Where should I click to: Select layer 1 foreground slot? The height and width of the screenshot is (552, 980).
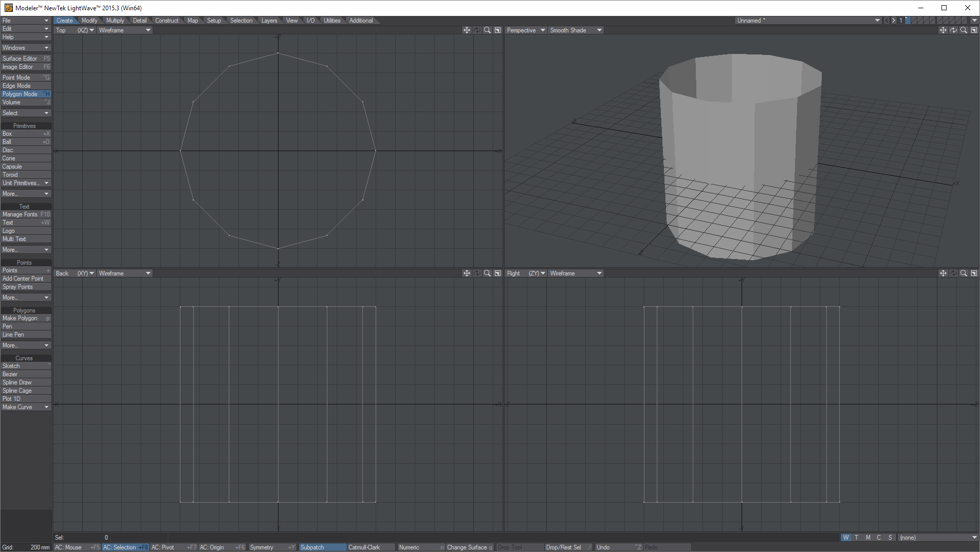click(x=908, y=19)
